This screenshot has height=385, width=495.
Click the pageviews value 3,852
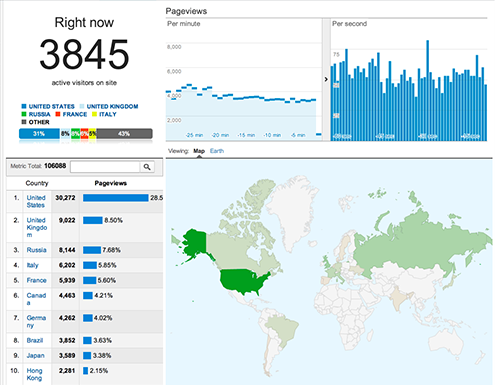(67, 340)
